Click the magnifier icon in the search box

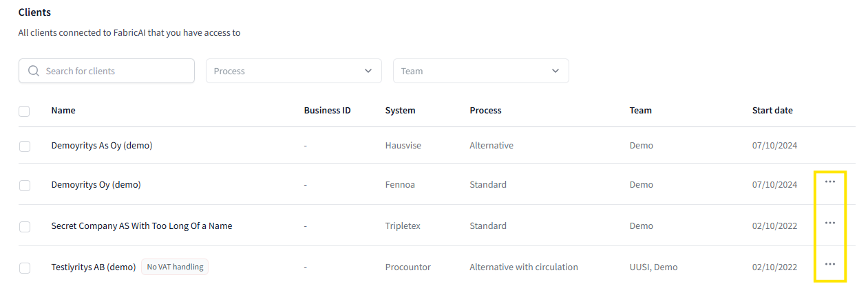click(x=34, y=71)
